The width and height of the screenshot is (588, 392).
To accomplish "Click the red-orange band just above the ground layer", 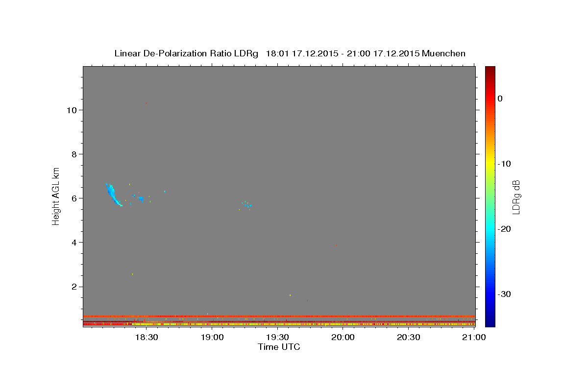I will click(x=279, y=316).
